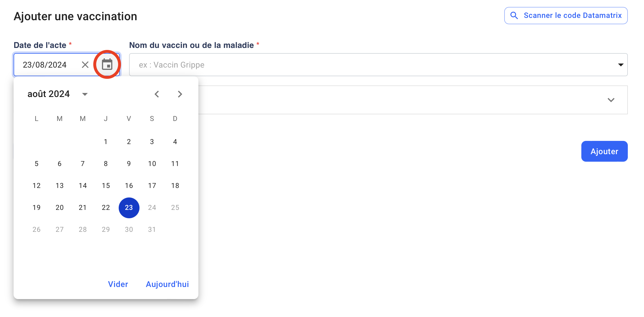Screen dimensions: 644x317
Task: Select Vider to clear the date
Action: pos(118,284)
